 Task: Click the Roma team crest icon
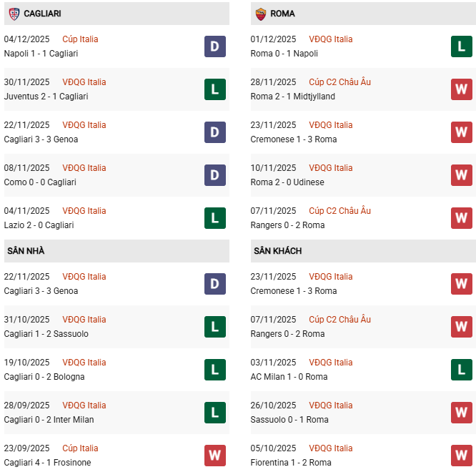(261, 14)
